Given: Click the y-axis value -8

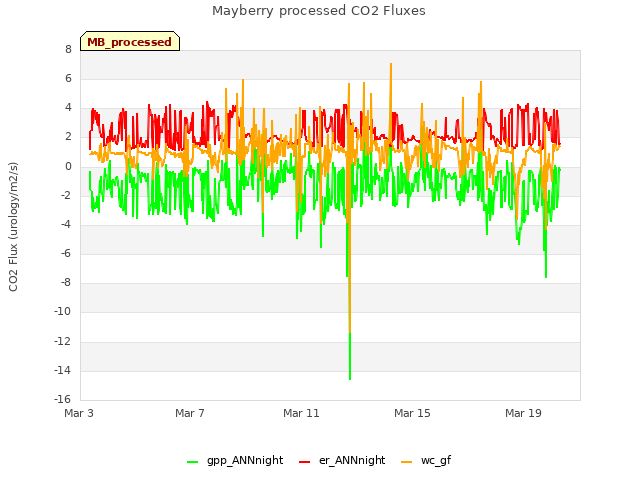Looking at the screenshot, I should (x=67, y=282).
